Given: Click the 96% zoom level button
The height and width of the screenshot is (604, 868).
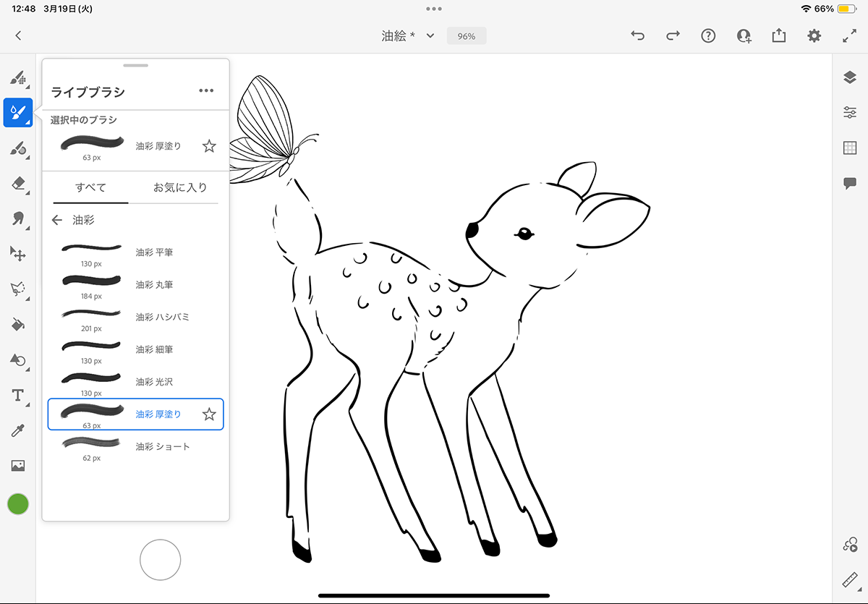Looking at the screenshot, I should pos(467,35).
